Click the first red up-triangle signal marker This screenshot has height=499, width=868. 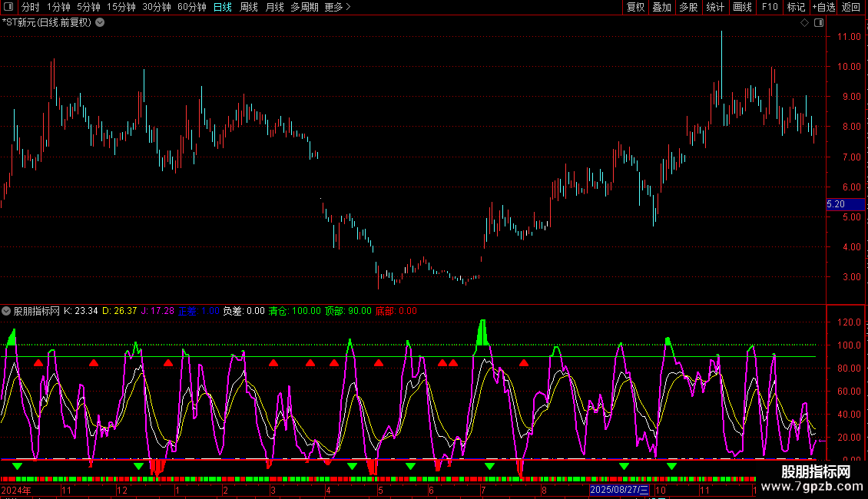pyautogui.click(x=38, y=363)
